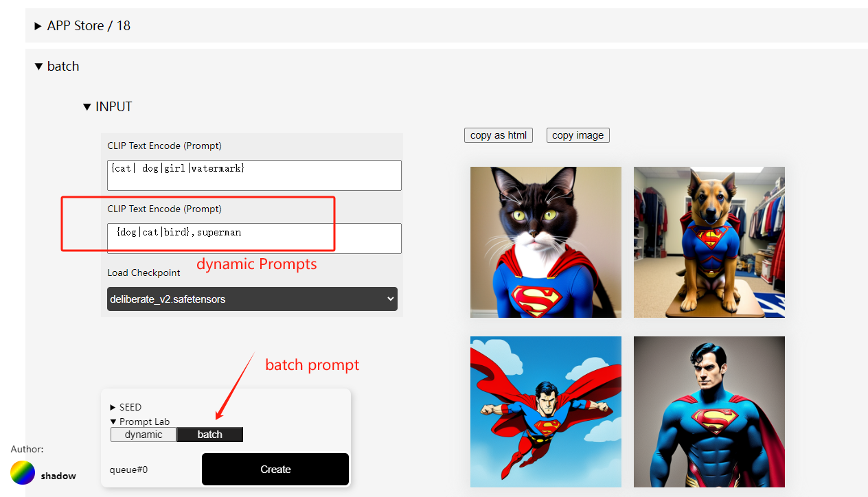This screenshot has width=868, height=497.
Task: Click the copy image button
Action: pos(578,135)
